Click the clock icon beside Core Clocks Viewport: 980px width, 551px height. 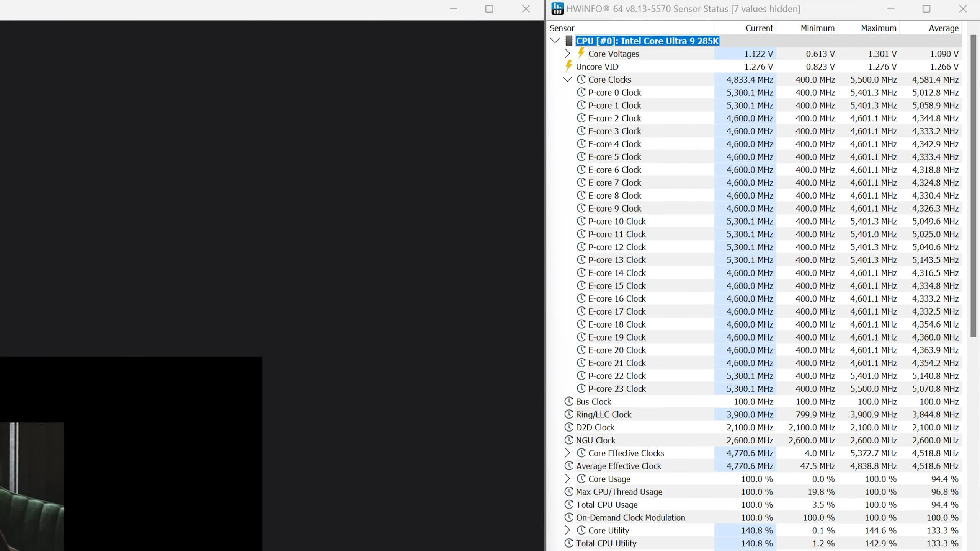click(581, 79)
